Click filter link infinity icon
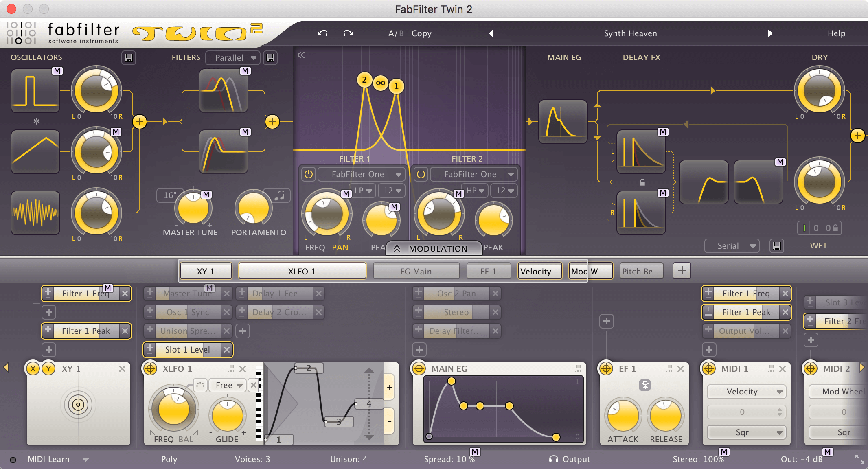Image resolution: width=868 pixels, height=469 pixels. (380, 83)
